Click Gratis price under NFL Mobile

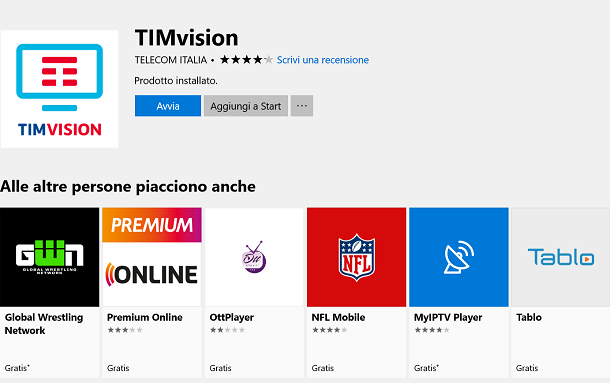coord(323,368)
